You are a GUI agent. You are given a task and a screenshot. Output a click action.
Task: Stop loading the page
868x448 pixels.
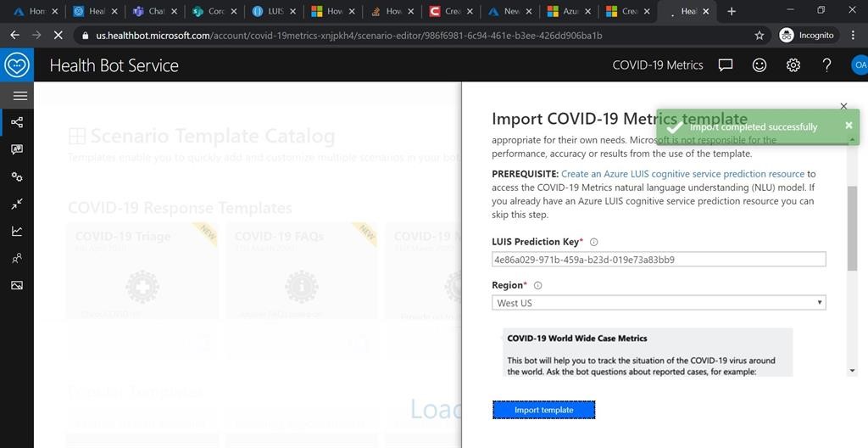[58, 36]
